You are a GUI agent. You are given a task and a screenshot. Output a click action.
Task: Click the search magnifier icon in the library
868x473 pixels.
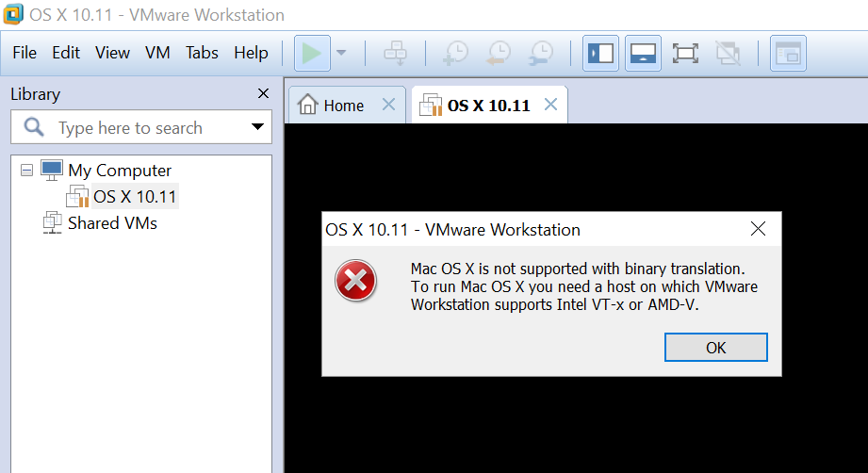[34, 127]
